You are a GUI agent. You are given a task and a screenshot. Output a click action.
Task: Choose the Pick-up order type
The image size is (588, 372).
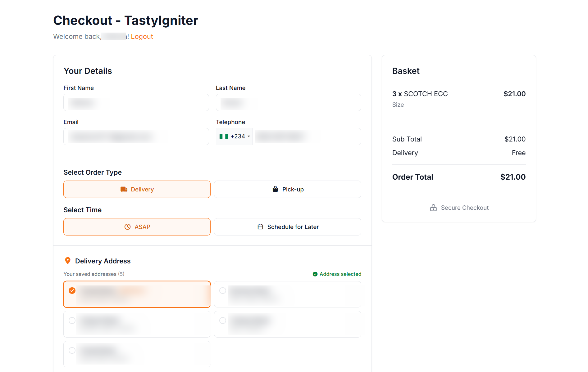click(288, 190)
